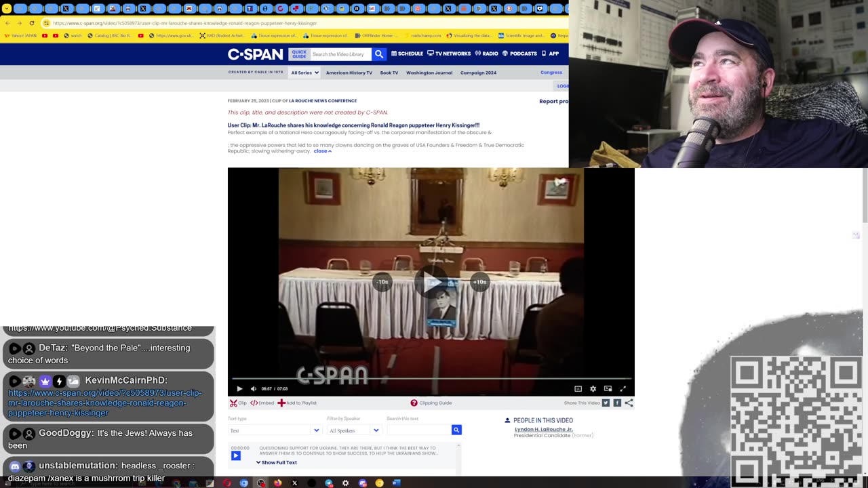Image resolution: width=868 pixels, height=488 pixels.
Task: Open the Word icon in the taskbar
Action: coord(397,483)
